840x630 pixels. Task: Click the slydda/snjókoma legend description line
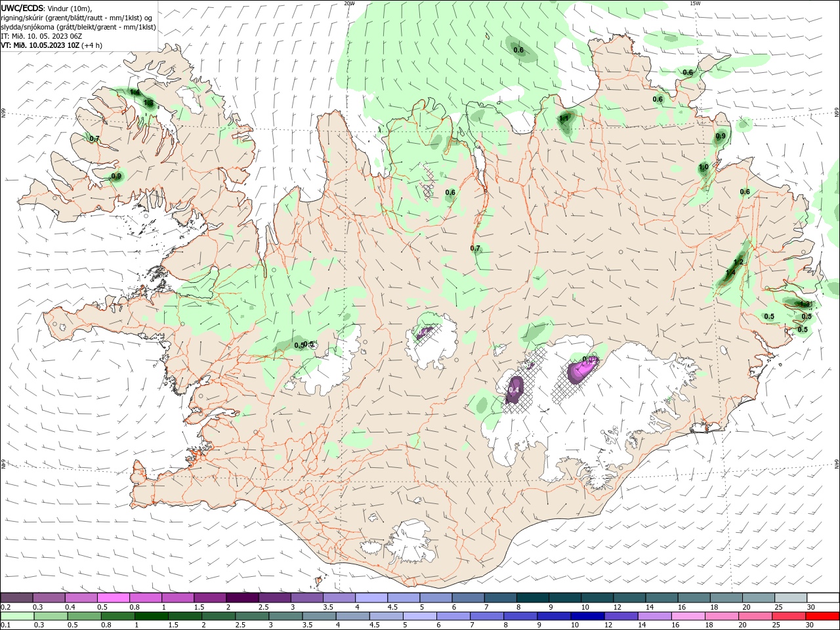click(78, 27)
